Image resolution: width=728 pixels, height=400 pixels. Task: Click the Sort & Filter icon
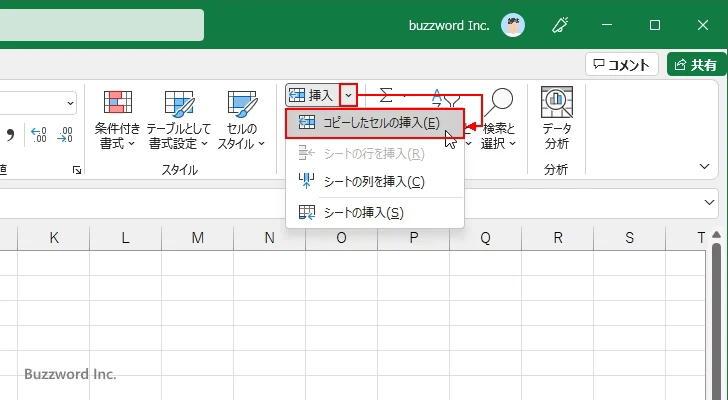coord(445,97)
